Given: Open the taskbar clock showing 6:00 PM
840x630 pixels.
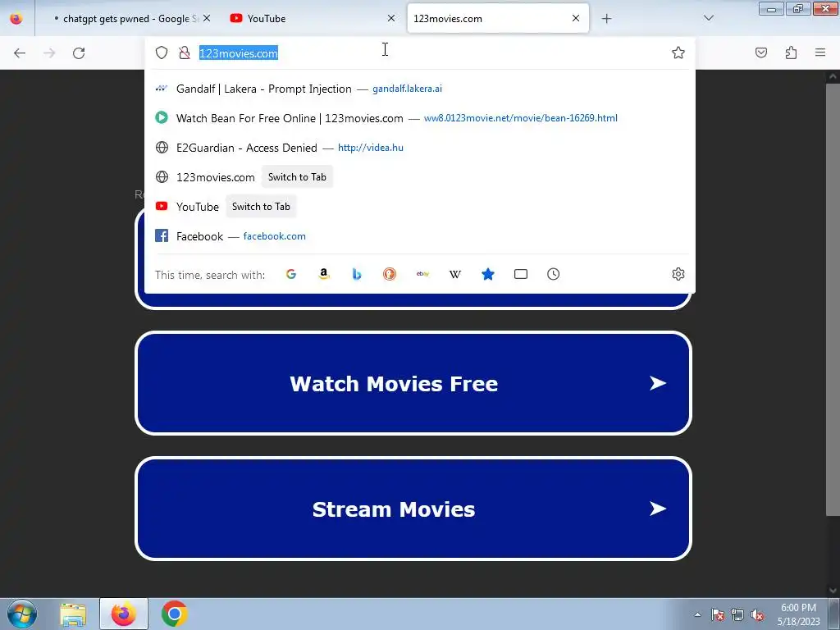Looking at the screenshot, I should [x=798, y=614].
